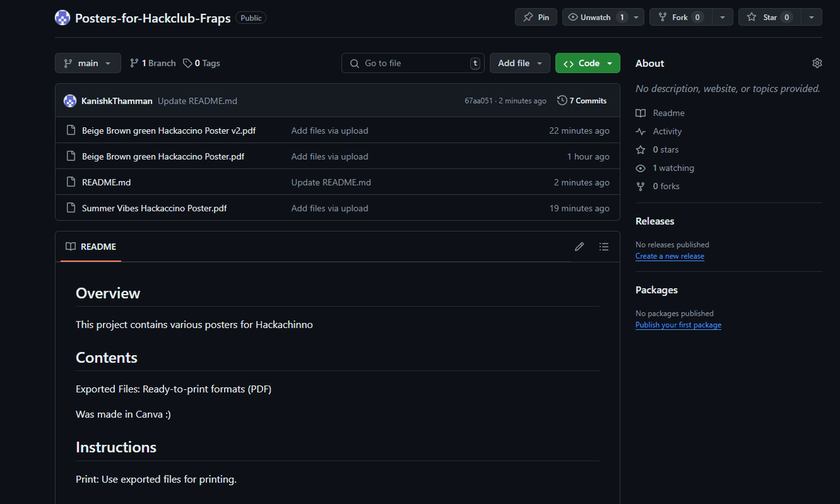Pin this repository with the Pin button

536,17
